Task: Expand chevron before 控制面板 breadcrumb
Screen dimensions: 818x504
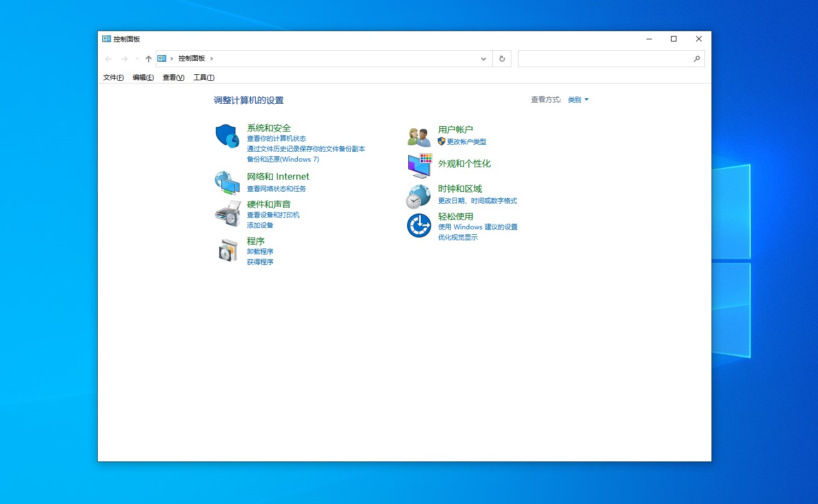Action: point(172,58)
